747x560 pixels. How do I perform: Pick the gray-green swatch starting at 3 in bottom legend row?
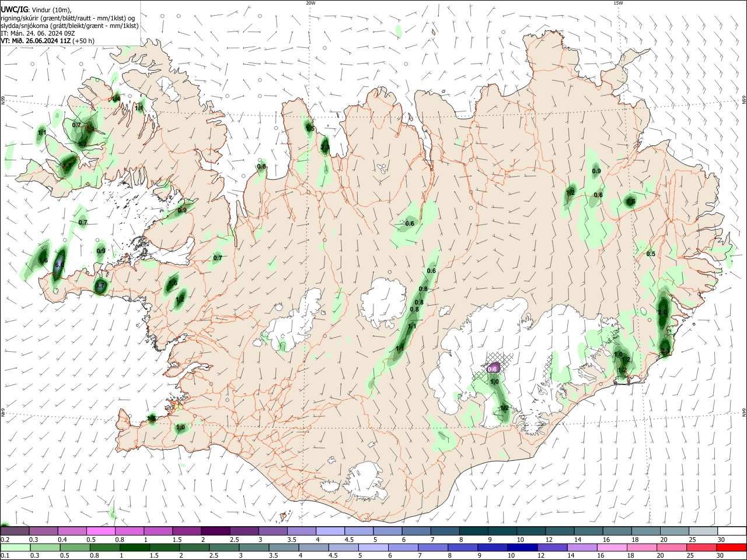[x=254, y=548]
